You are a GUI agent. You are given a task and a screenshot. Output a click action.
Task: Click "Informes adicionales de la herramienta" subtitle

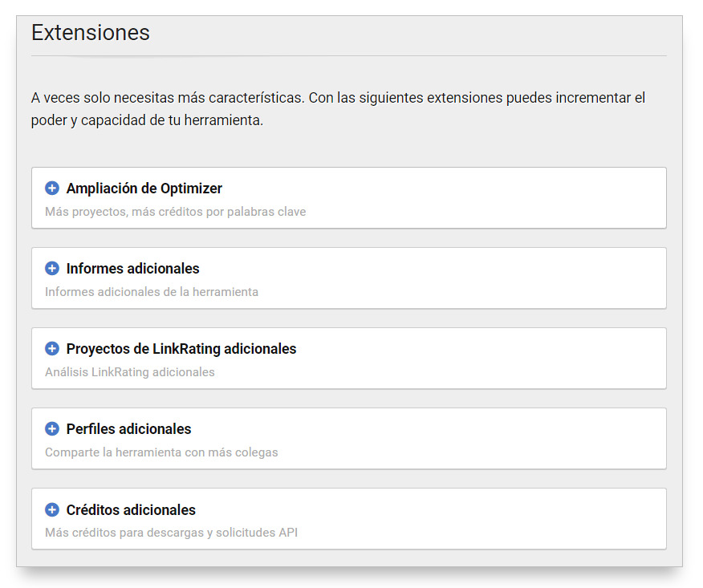[x=152, y=292]
